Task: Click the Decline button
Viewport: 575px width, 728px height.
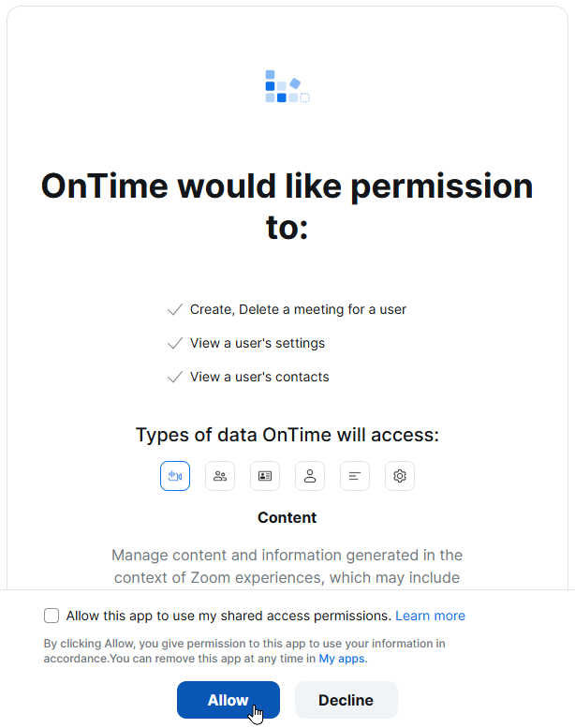Action: pyautogui.click(x=346, y=700)
